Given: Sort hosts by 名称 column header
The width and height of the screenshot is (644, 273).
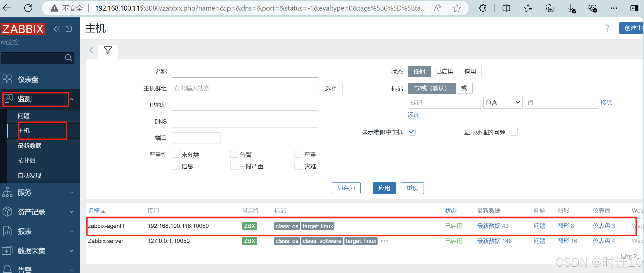Looking at the screenshot, I should click(x=96, y=211).
